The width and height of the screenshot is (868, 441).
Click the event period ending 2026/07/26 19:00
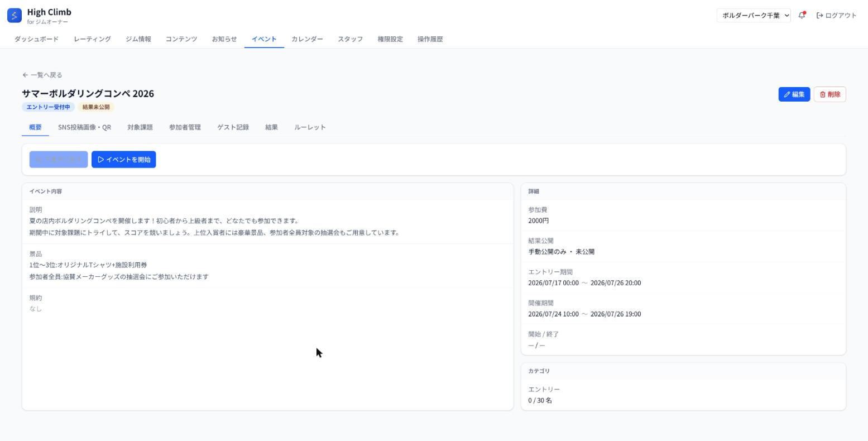584,314
